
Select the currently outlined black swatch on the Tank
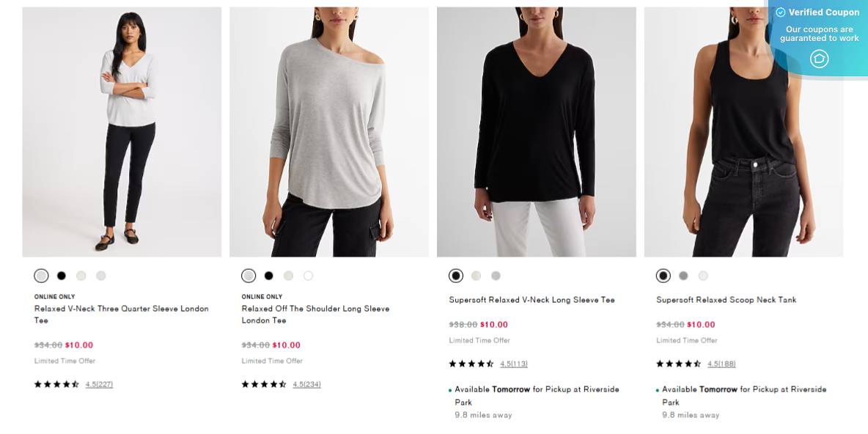pyautogui.click(x=663, y=276)
